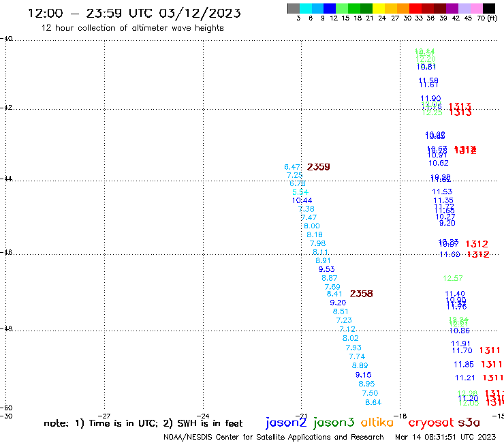
Task: Click the time label 2358
Action: (x=361, y=294)
